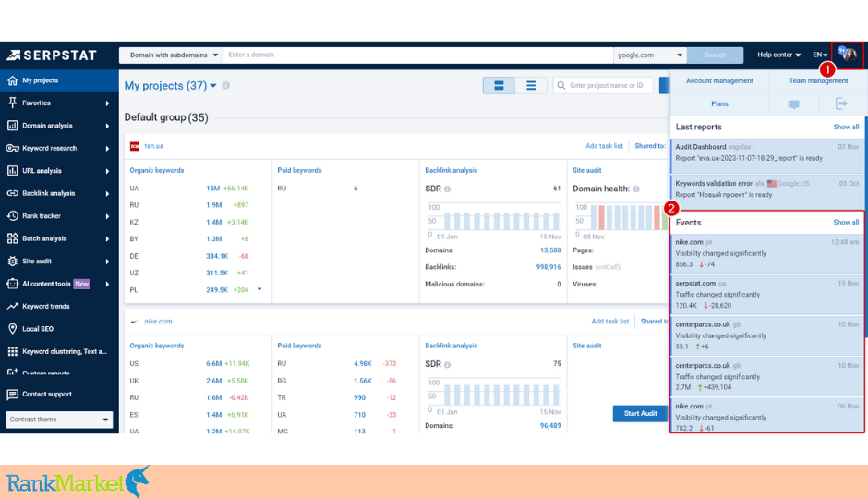Open Contact support chat icon
Image resolution: width=868 pixels, height=499 pixels.
pos(12,395)
